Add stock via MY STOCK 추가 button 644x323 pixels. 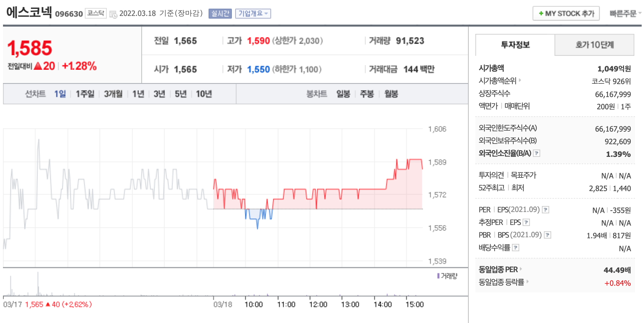point(566,14)
